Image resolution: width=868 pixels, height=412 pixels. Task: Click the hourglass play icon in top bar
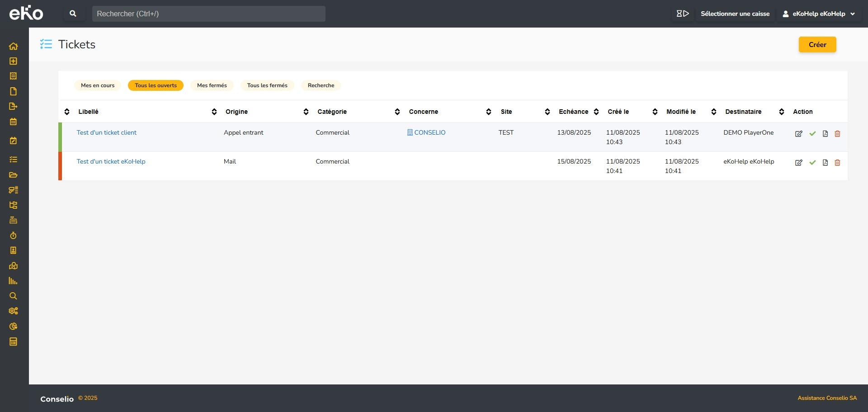pos(682,14)
